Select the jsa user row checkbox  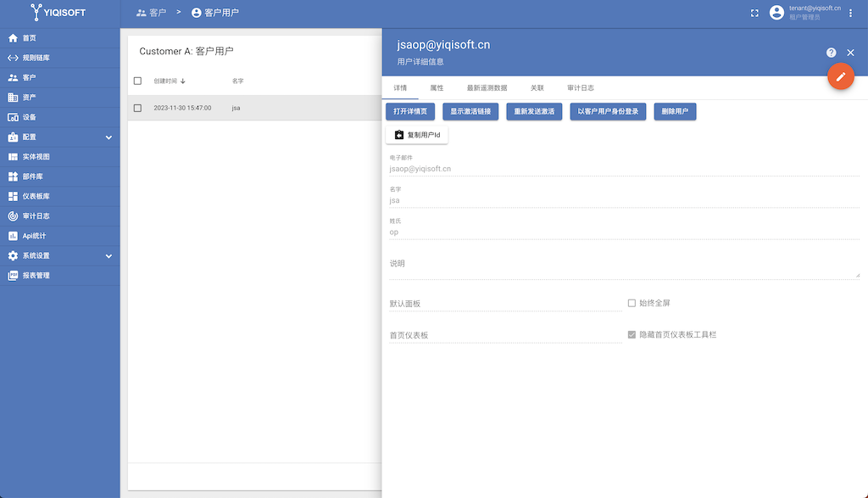tap(137, 108)
